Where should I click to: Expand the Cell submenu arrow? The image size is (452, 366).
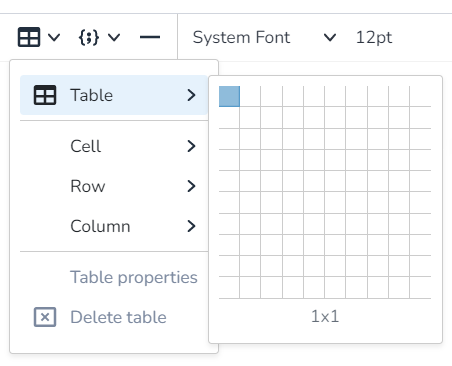coord(191,146)
